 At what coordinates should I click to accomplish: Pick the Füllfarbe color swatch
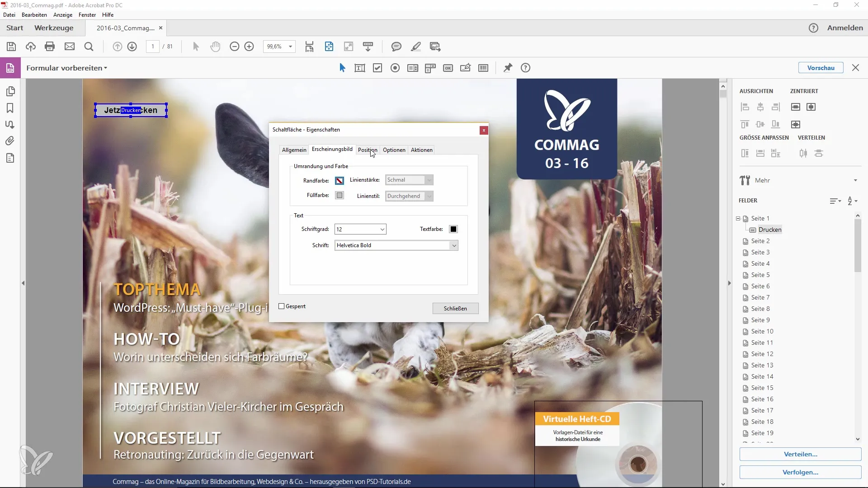(340, 196)
